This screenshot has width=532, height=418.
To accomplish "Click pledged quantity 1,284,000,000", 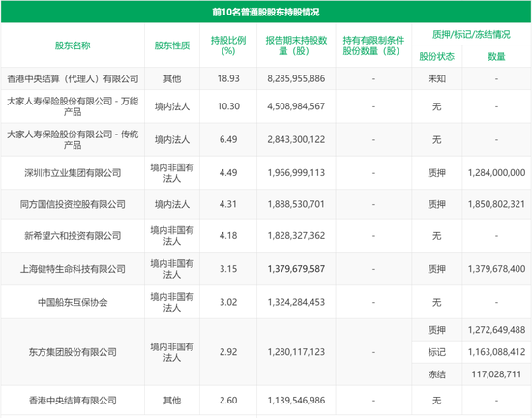I will coord(496,173).
